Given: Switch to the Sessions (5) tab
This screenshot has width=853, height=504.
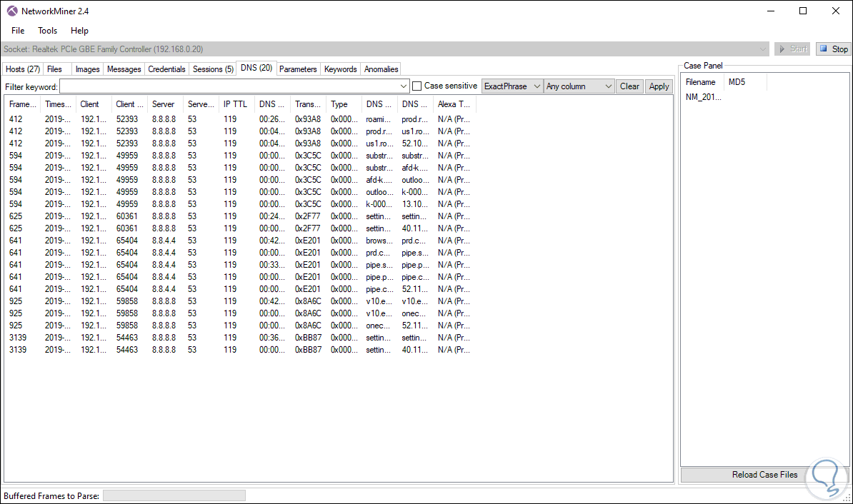Looking at the screenshot, I should point(213,69).
